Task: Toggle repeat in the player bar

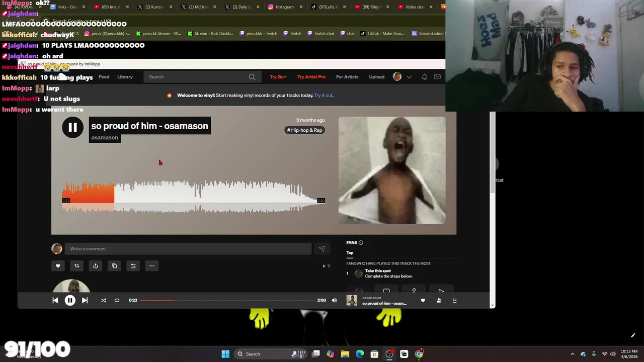Action: [117, 300]
